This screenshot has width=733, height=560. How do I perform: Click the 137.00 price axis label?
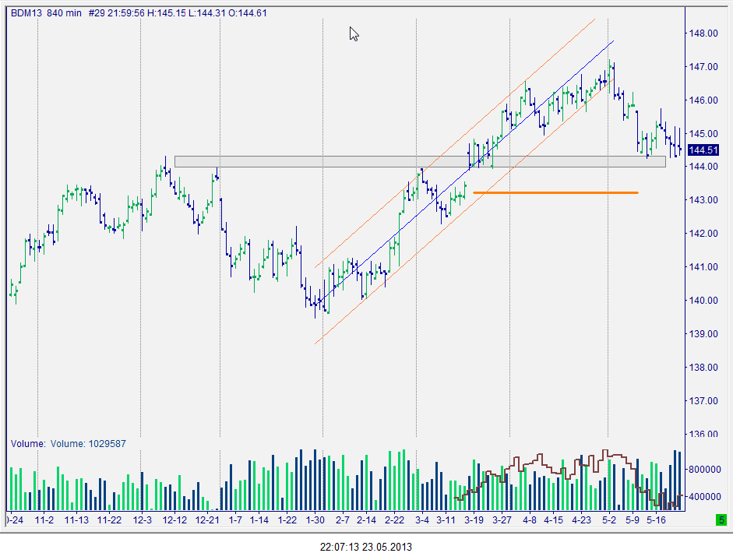coord(703,400)
